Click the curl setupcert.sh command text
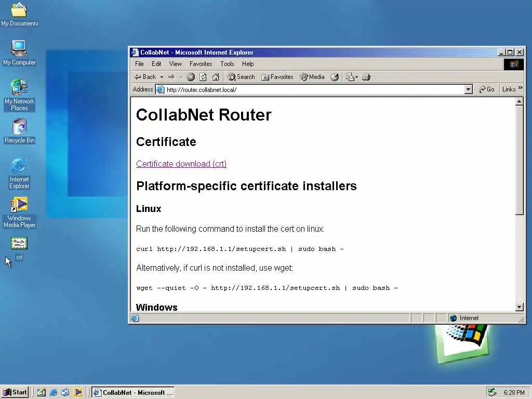 tap(240, 249)
